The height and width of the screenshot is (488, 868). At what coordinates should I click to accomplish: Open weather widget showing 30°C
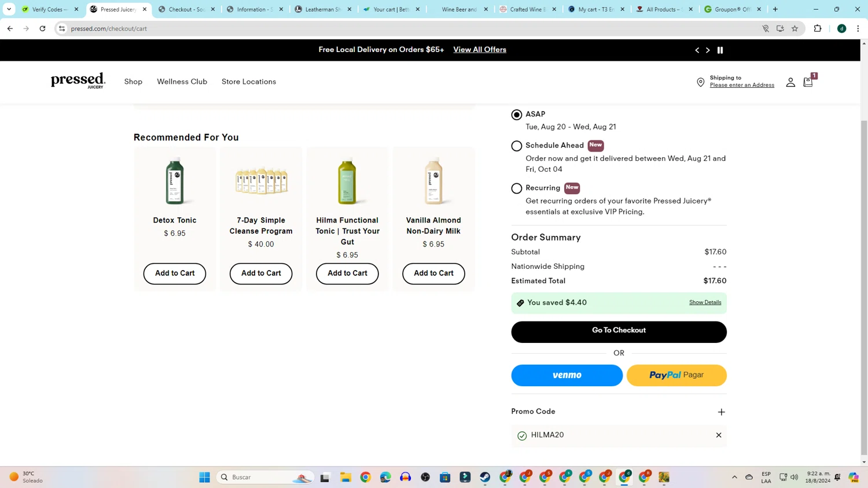click(26, 477)
